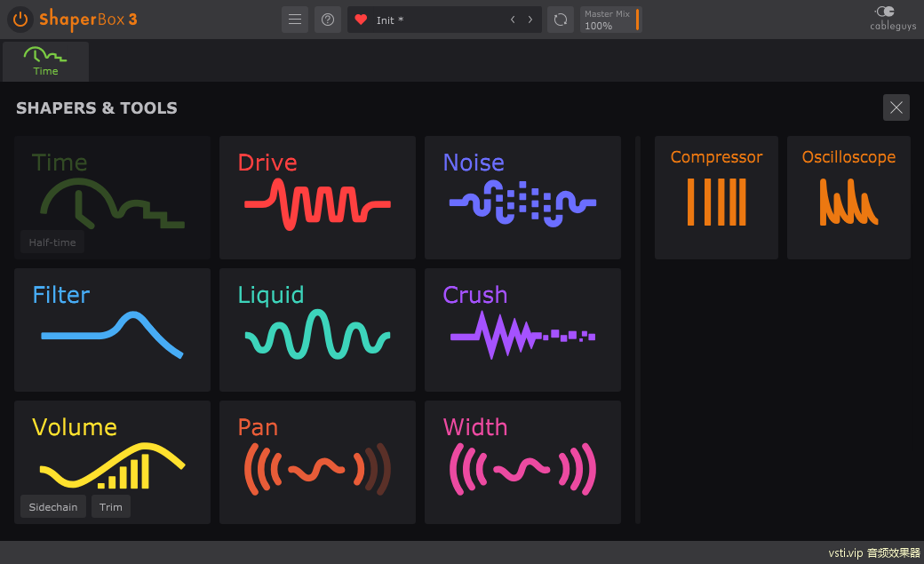
Task: Add the Filter shaper
Action: tap(113, 330)
